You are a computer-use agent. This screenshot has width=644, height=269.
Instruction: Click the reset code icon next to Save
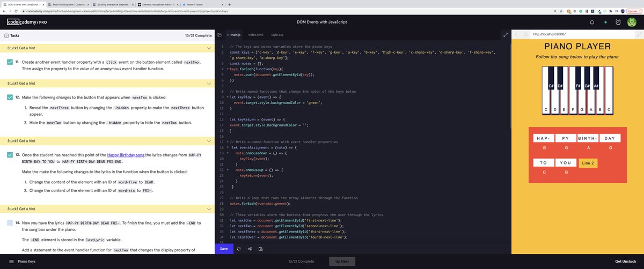(239, 249)
